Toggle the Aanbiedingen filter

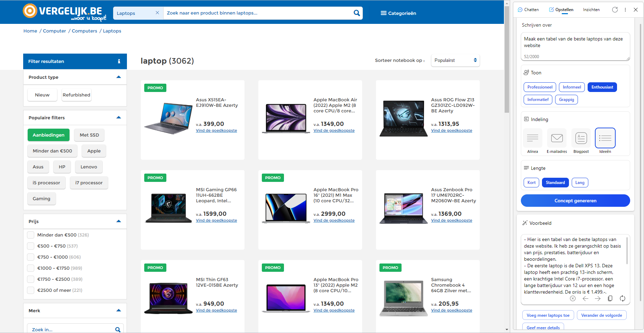[x=48, y=135]
